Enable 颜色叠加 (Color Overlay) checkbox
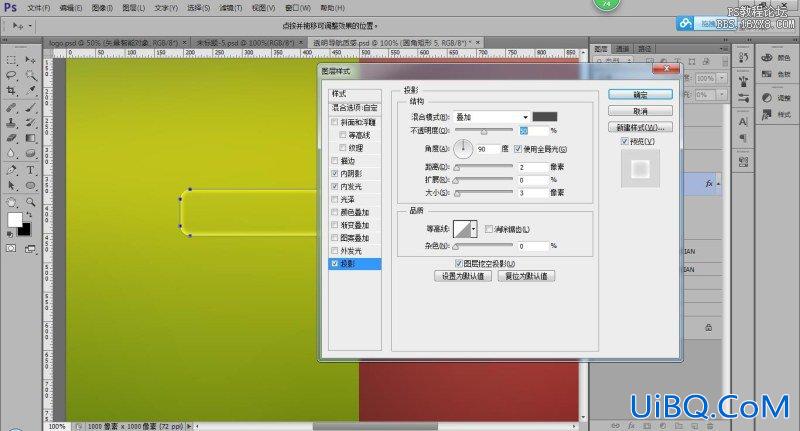 tap(335, 212)
